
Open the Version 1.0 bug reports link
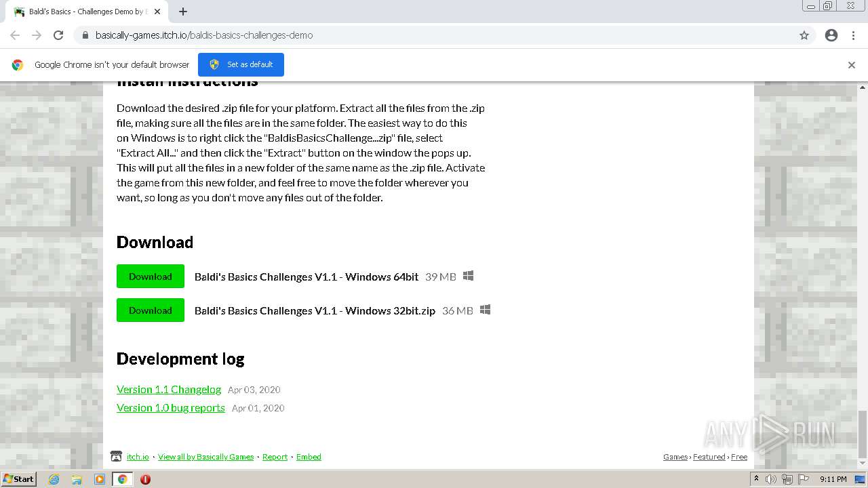point(171,407)
